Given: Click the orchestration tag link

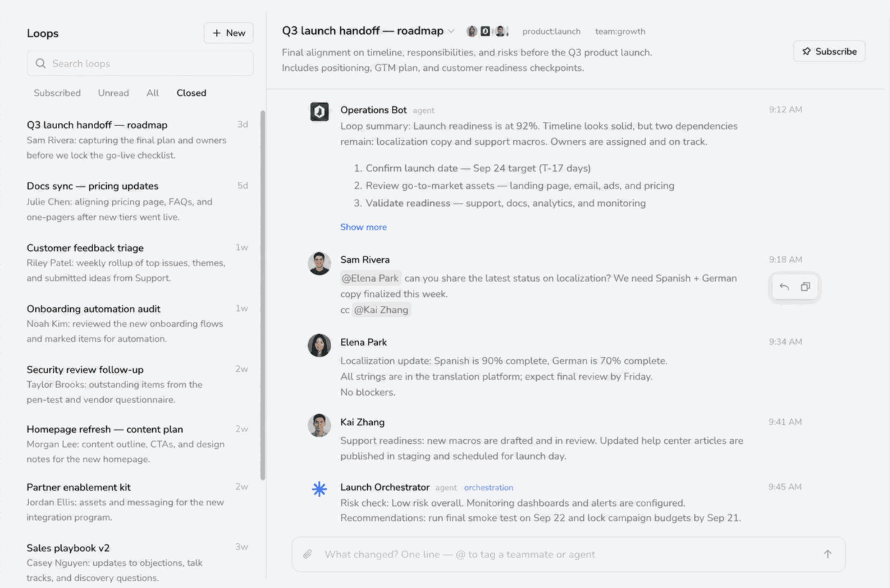Looking at the screenshot, I should (x=488, y=488).
